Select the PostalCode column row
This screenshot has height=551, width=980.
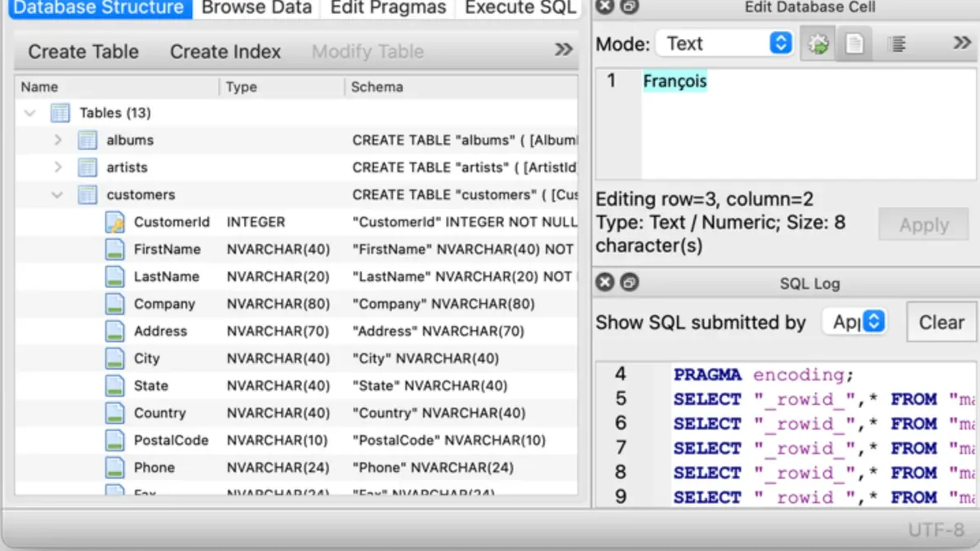point(296,441)
